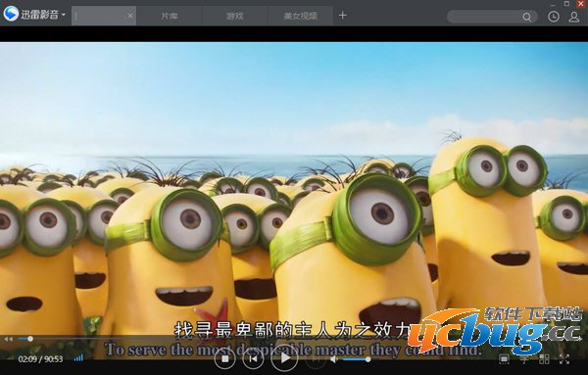Open the blue signal bars icon
Screen dimensions: 588x375
[78, 358]
